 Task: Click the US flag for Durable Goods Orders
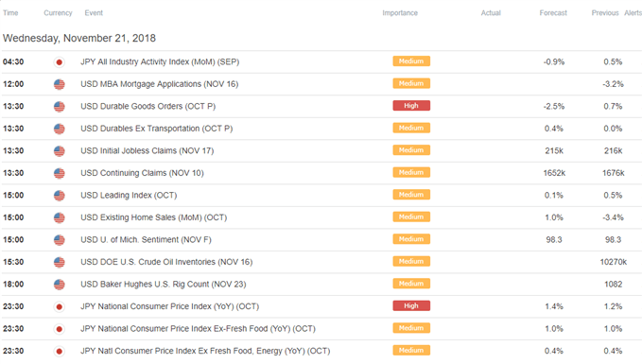pos(60,107)
